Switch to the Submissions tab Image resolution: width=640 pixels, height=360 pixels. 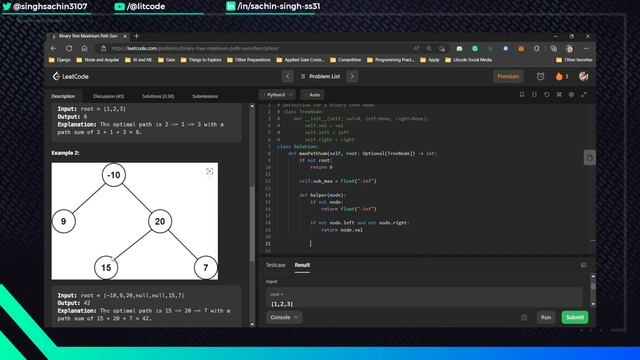(x=205, y=96)
